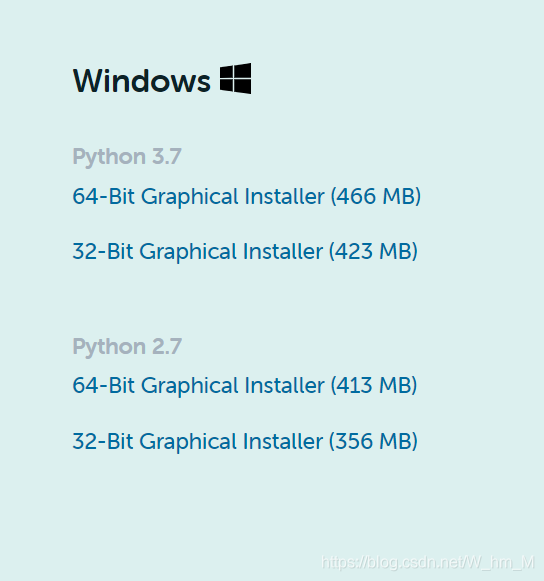Click the Python 2.7 section heading
The width and height of the screenshot is (544, 581).
(x=127, y=347)
